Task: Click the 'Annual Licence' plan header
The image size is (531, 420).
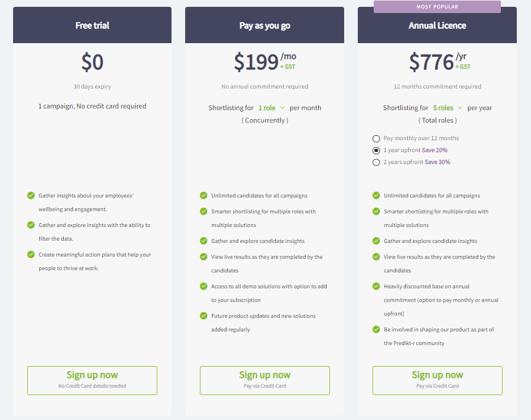Action: point(437,26)
